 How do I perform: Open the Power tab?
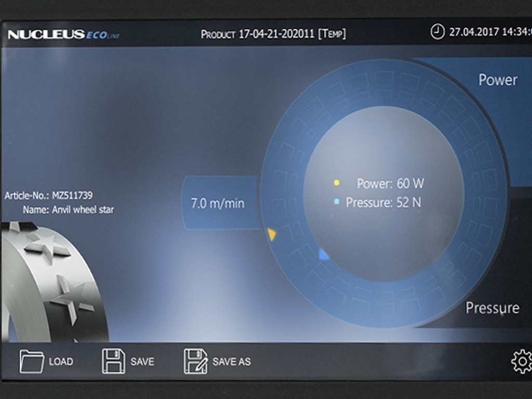[498, 80]
